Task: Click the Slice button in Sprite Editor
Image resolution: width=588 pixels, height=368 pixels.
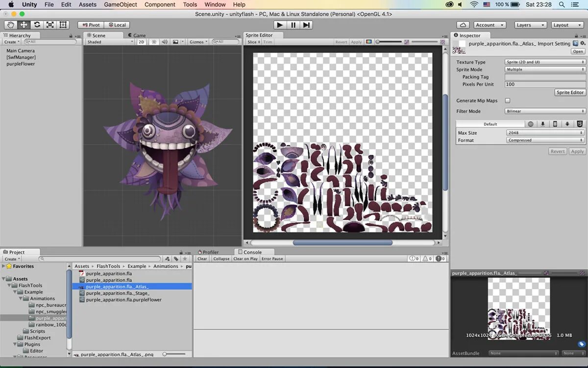Action: point(253,42)
